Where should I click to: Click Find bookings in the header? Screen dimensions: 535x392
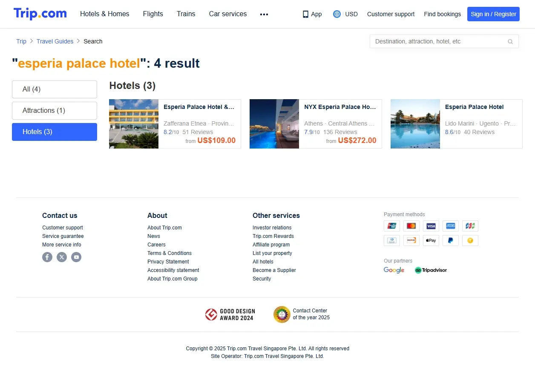coord(442,14)
